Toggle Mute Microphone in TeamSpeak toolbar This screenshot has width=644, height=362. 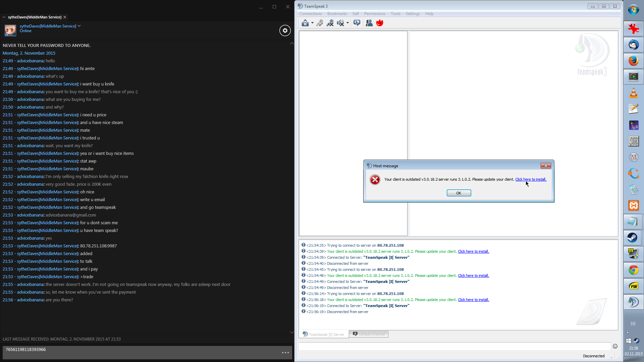[x=330, y=23]
